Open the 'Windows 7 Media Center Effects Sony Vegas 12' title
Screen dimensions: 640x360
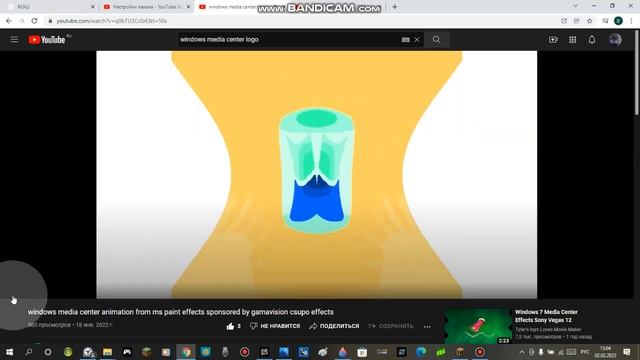546,316
